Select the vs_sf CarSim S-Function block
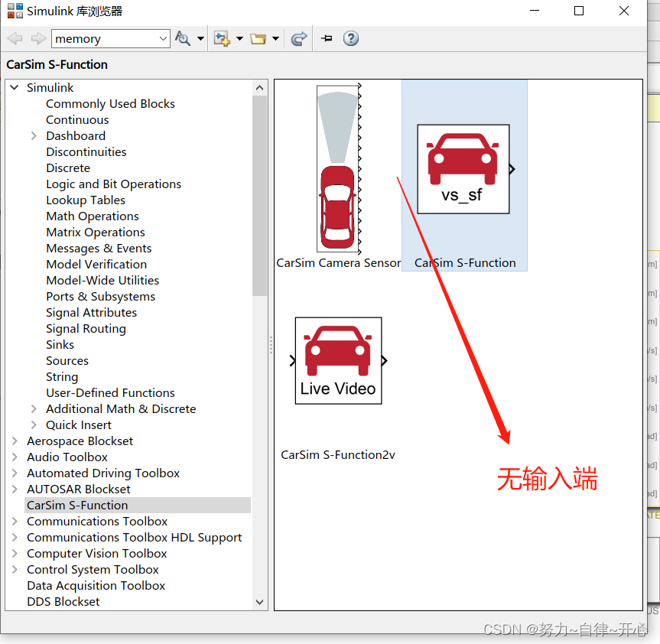This screenshot has height=644, width=660. pos(464,169)
